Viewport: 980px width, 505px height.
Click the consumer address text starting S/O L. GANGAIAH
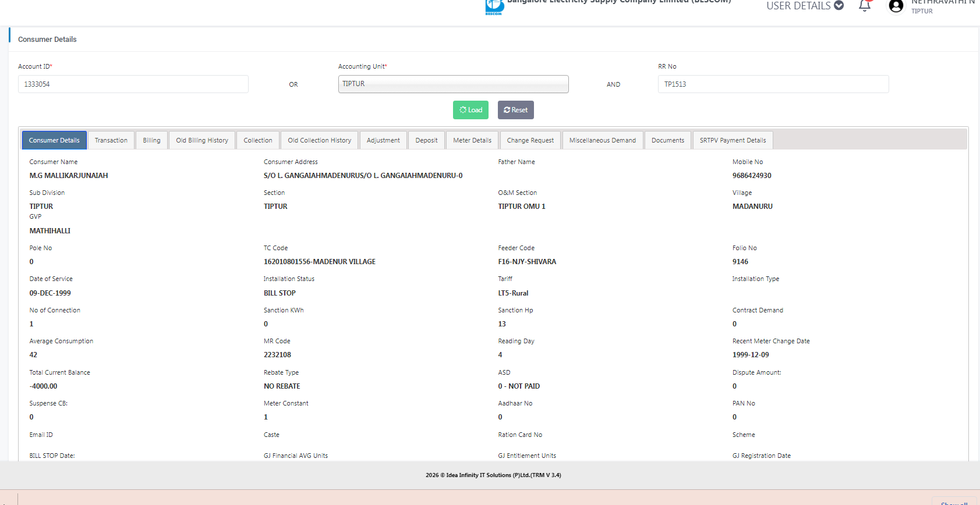[x=363, y=176]
